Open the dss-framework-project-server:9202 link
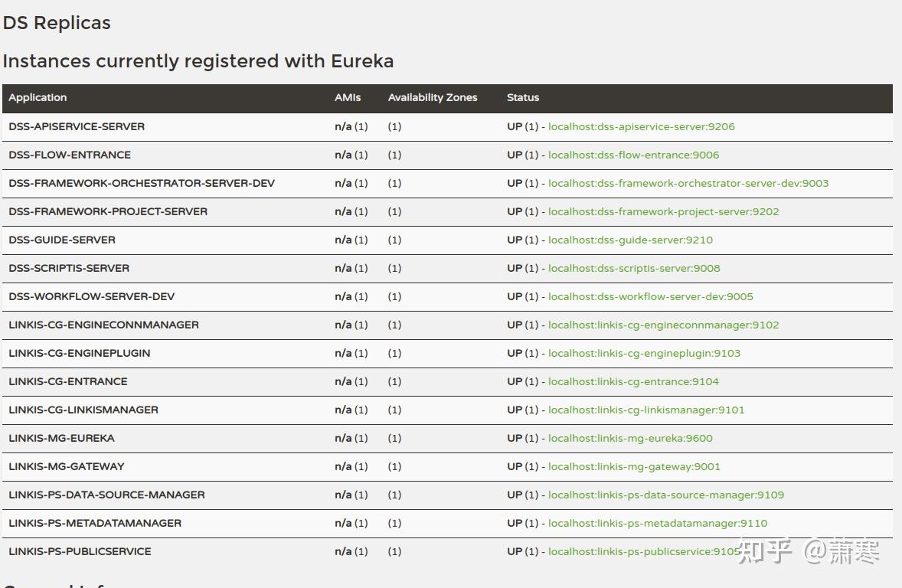The image size is (902, 588). click(x=663, y=211)
